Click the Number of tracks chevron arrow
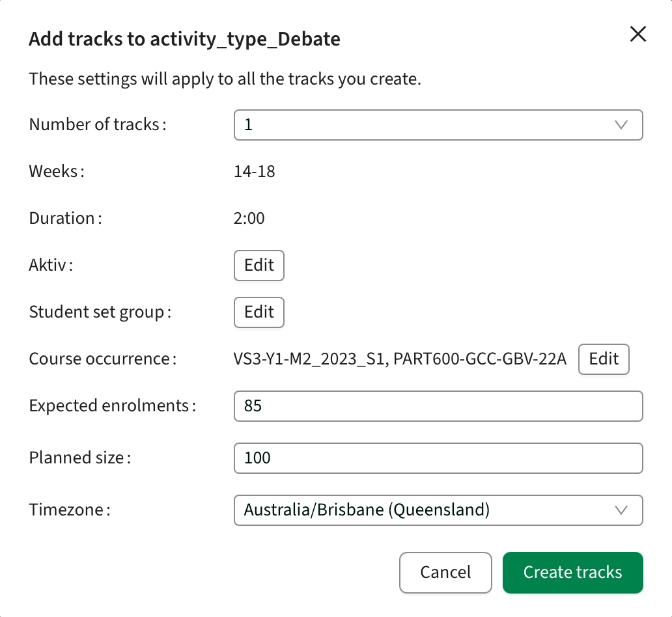The image size is (672, 617). coord(621,125)
